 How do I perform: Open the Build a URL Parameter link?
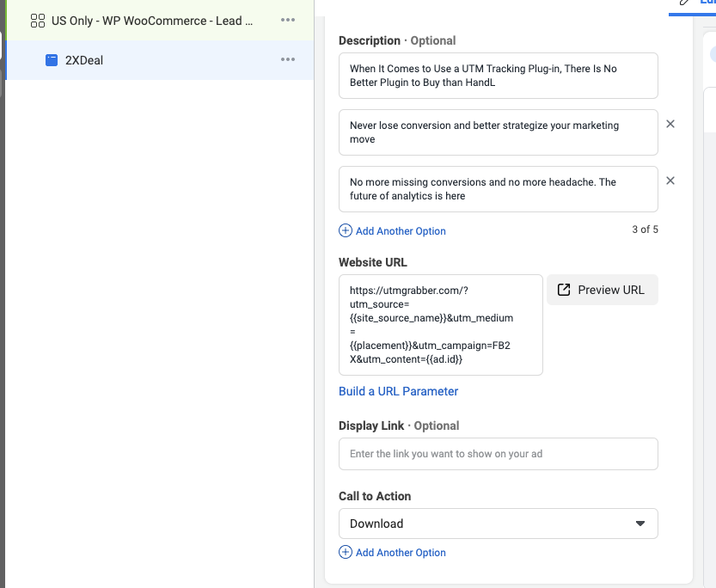(398, 391)
